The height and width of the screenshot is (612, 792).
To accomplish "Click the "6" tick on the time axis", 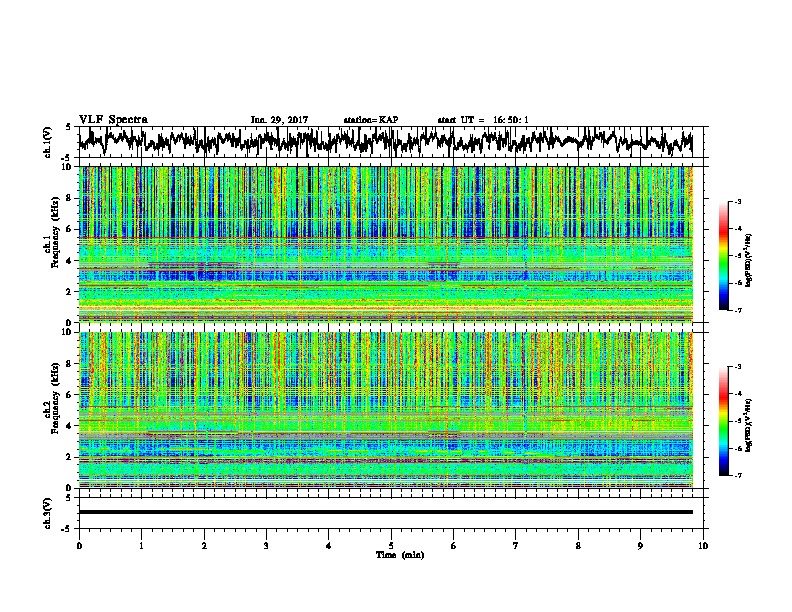I will pos(454,546).
